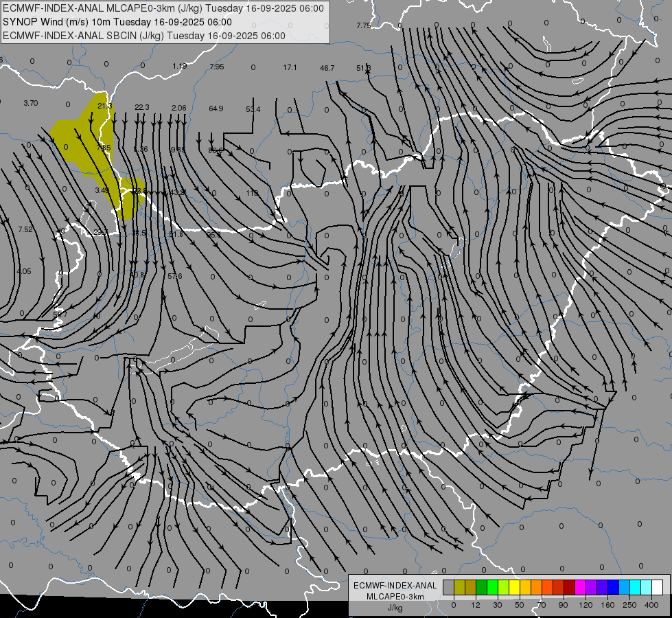Select the map value 51.3
The width and height of the screenshot is (672, 618).
pyautogui.click(x=363, y=68)
